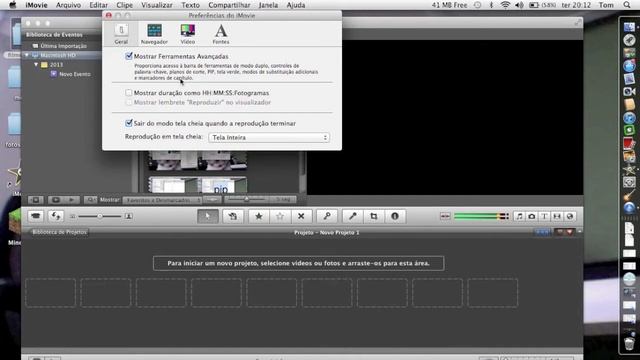640x360 pixels.
Task: Open the voiceover microphone tool
Action: point(353,216)
